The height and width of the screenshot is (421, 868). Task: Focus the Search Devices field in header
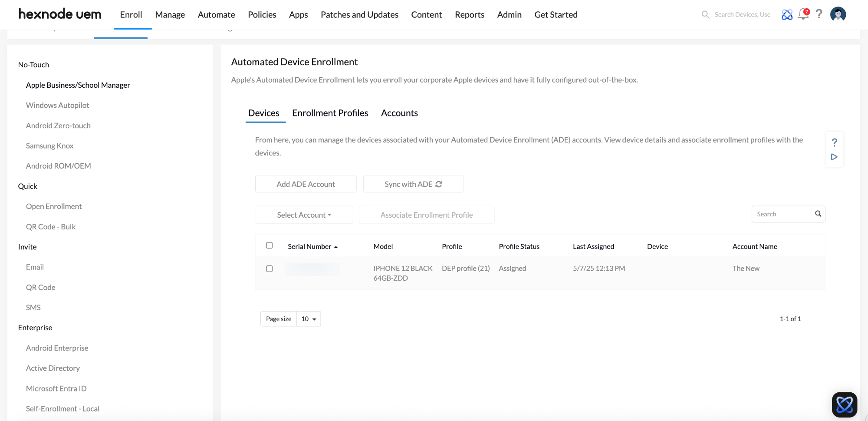click(742, 15)
